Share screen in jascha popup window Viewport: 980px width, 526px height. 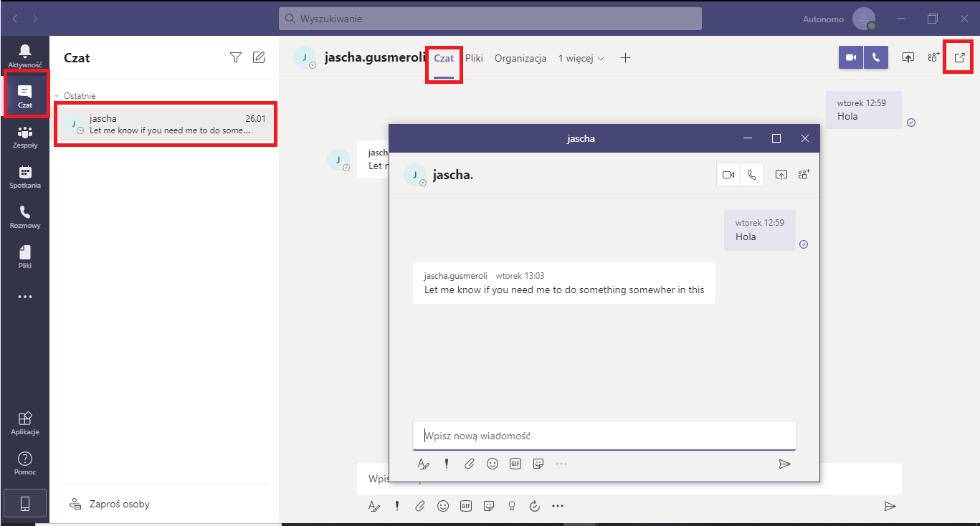coord(781,175)
